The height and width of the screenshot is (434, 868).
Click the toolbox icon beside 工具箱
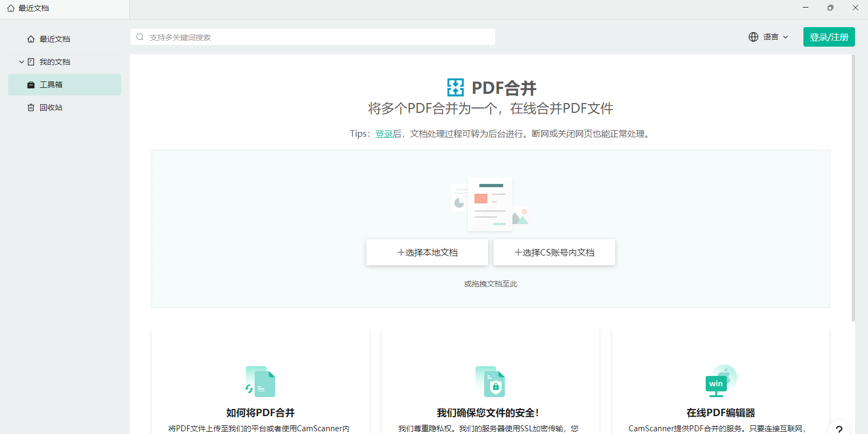click(31, 85)
